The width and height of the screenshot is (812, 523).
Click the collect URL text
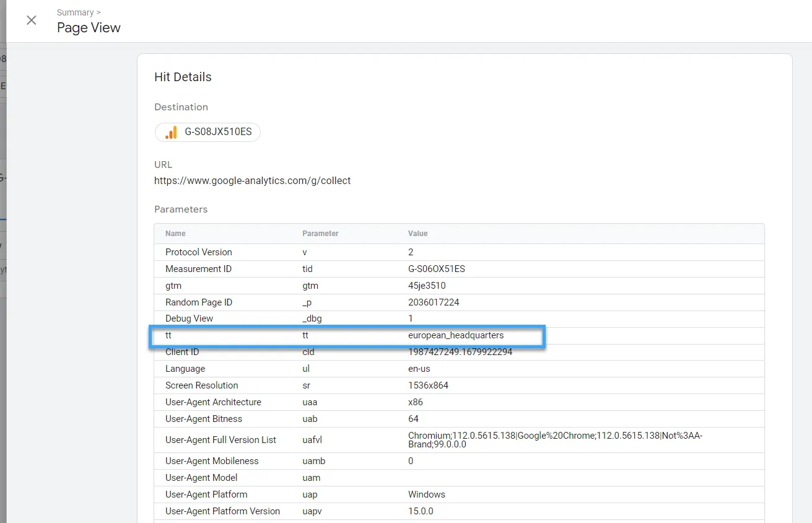pyautogui.click(x=252, y=181)
